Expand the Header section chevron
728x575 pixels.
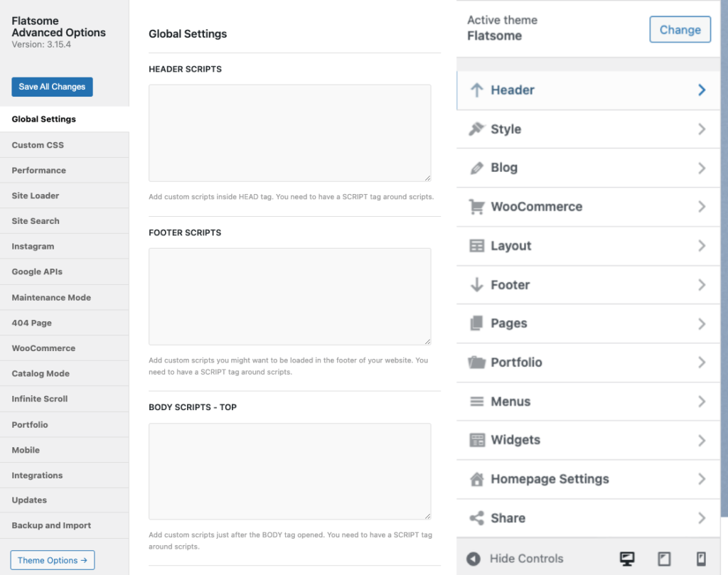pos(702,90)
